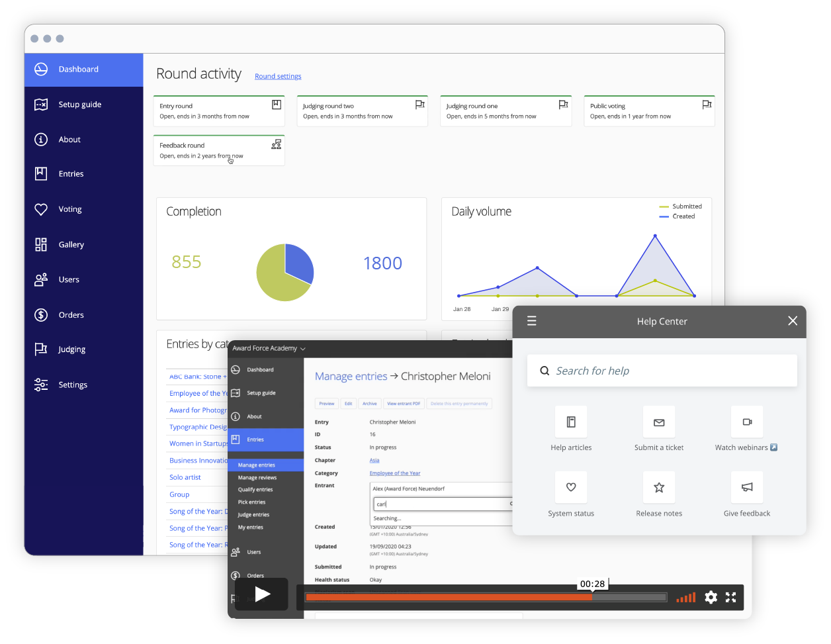
Task: Click the Watch webinars video icon
Action: coord(747,421)
